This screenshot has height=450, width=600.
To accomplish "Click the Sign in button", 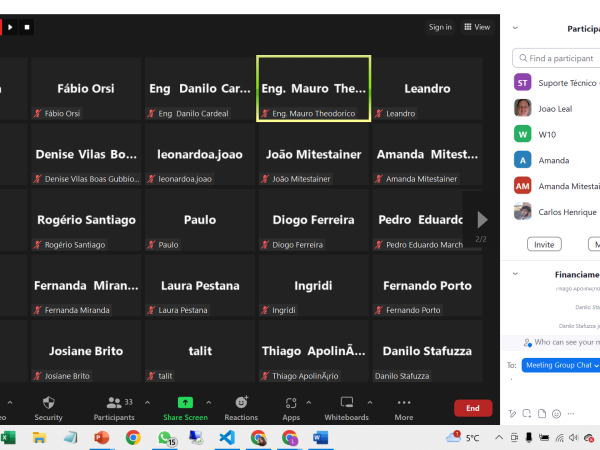I will click(x=440, y=27).
